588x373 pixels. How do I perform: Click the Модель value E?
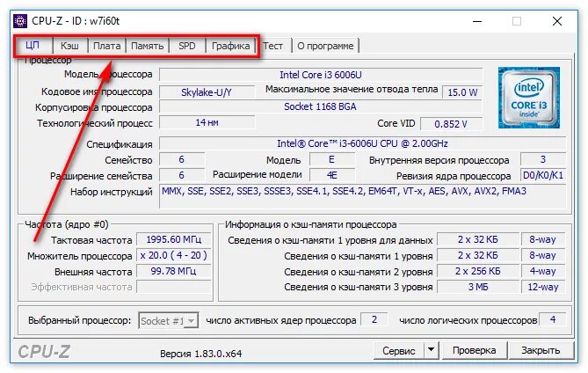coord(332,159)
